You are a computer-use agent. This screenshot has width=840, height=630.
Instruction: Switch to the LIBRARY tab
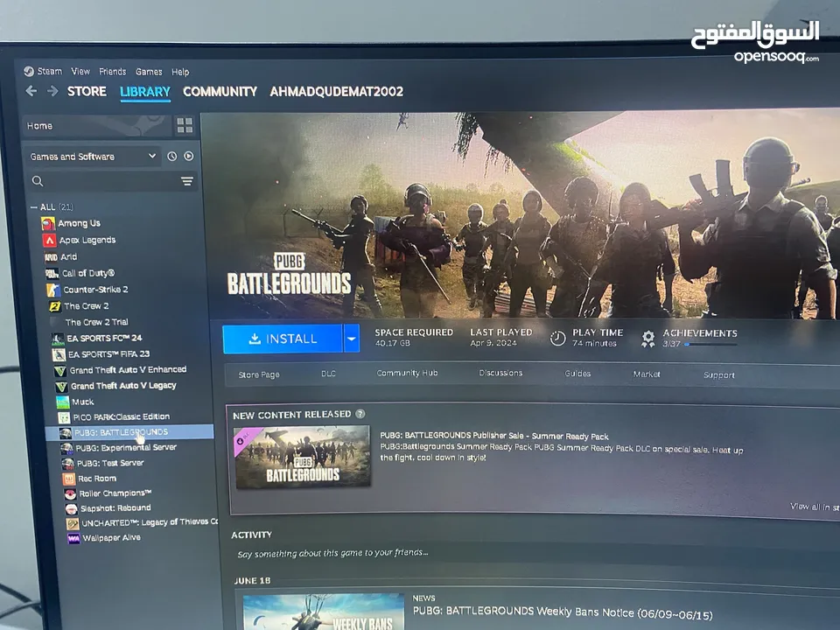coord(145,92)
